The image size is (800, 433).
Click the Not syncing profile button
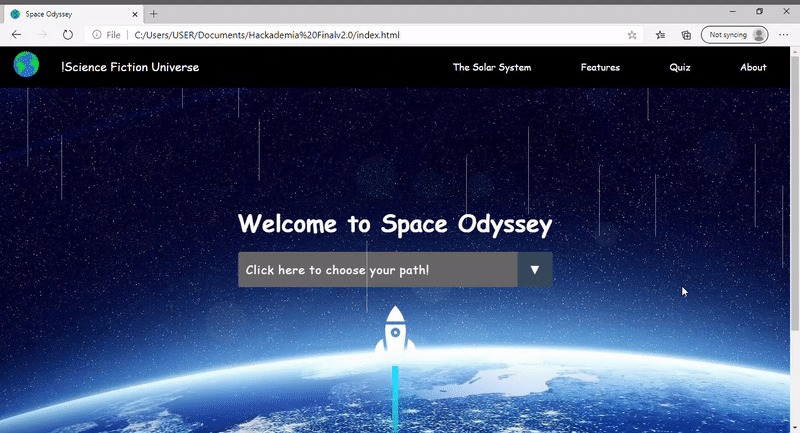pos(734,35)
